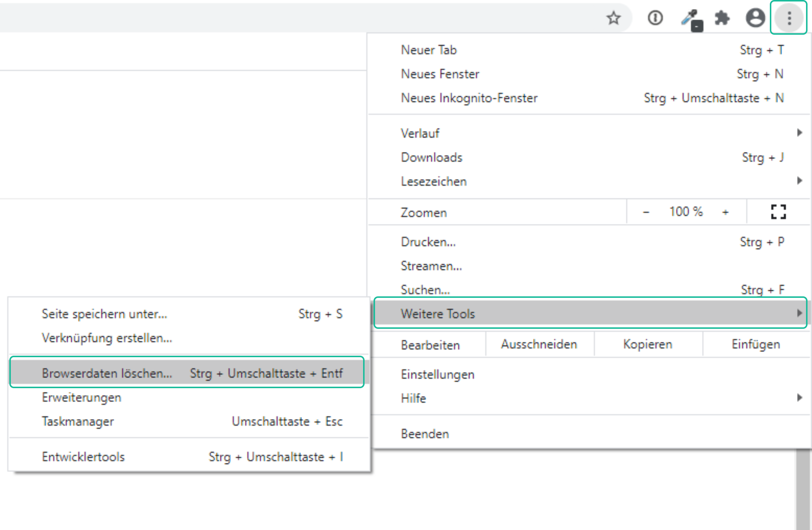Click the page's vertical scrollbar
This screenshot has height=530, width=812.
tap(803, 489)
